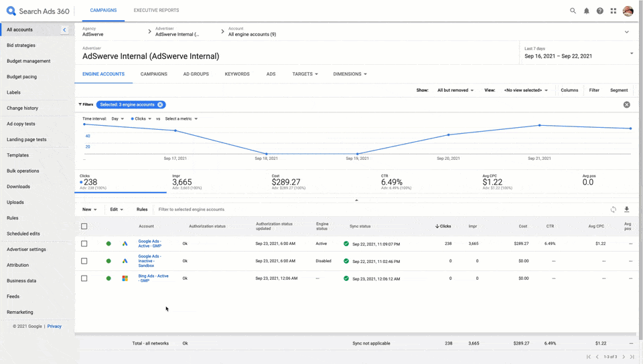The height and width of the screenshot is (364, 643).
Task: Open the Google apps grid
Action: tap(614, 11)
